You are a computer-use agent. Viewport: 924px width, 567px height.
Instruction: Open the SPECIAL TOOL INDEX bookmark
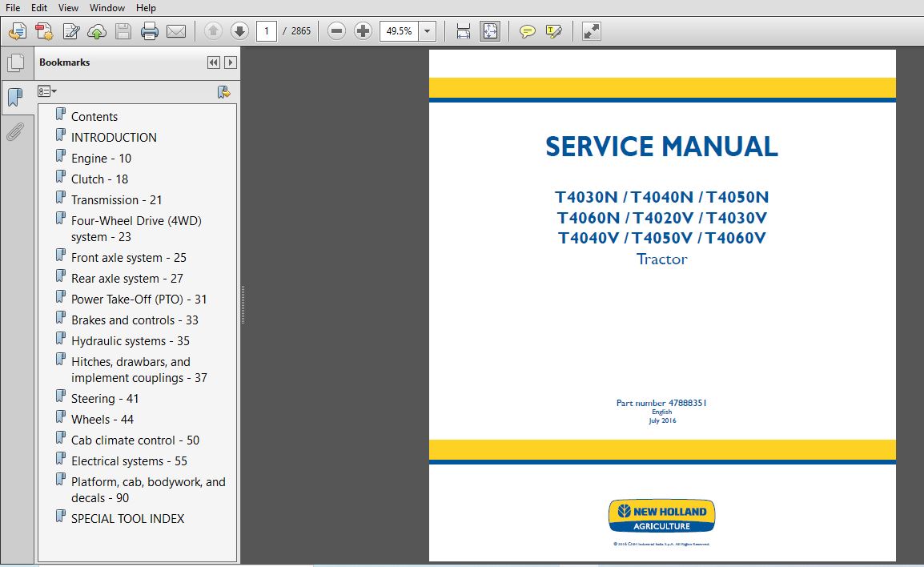(128, 519)
